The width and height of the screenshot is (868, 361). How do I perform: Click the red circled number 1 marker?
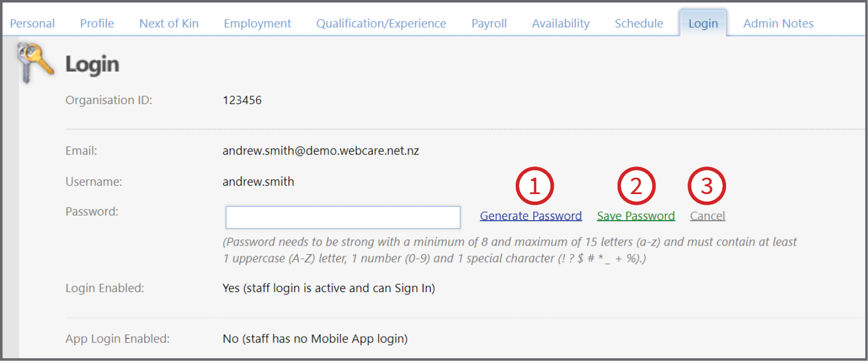tap(534, 186)
